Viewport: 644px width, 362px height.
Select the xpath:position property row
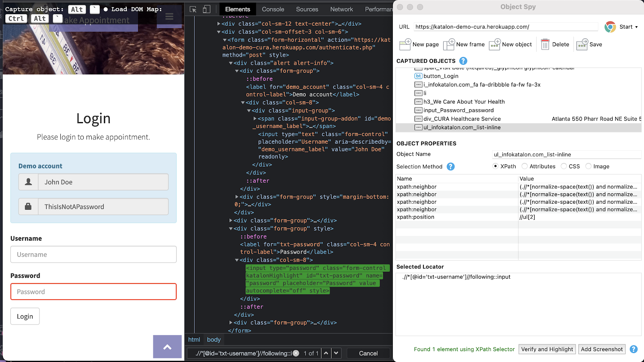518,217
